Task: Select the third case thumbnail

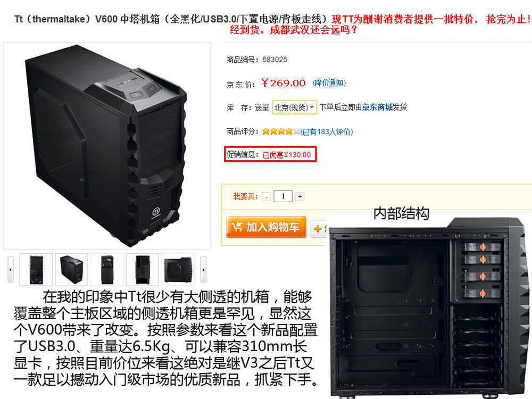Action: [107, 269]
